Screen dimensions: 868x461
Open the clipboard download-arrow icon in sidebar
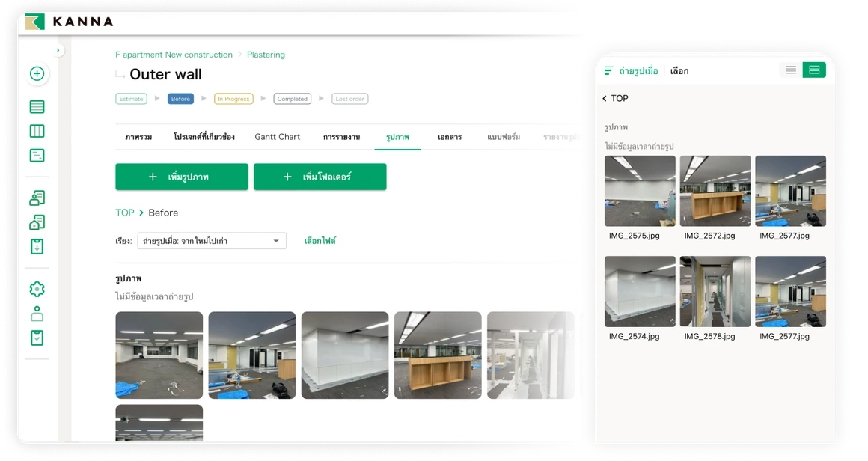point(37,246)
